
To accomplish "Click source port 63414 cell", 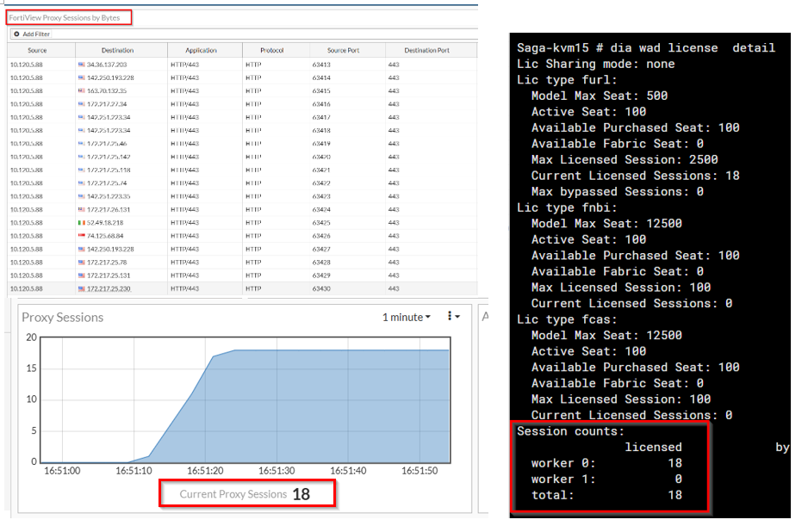I will [x=321, y=78].
